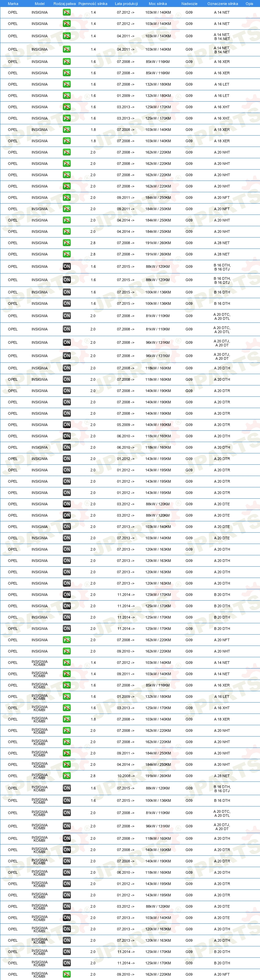The height and width of the screenshot is (980, 260).
Task: Select A 16 XHT code in INSIGNIA KOMBI row
Action: 222,708
